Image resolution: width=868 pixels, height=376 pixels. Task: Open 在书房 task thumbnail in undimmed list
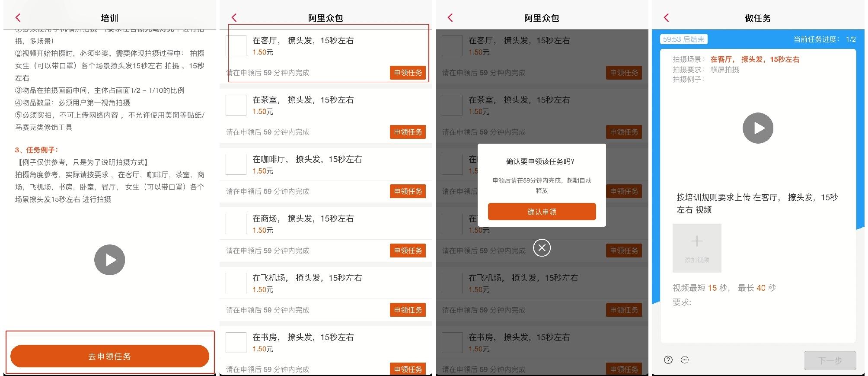(236, 342)
